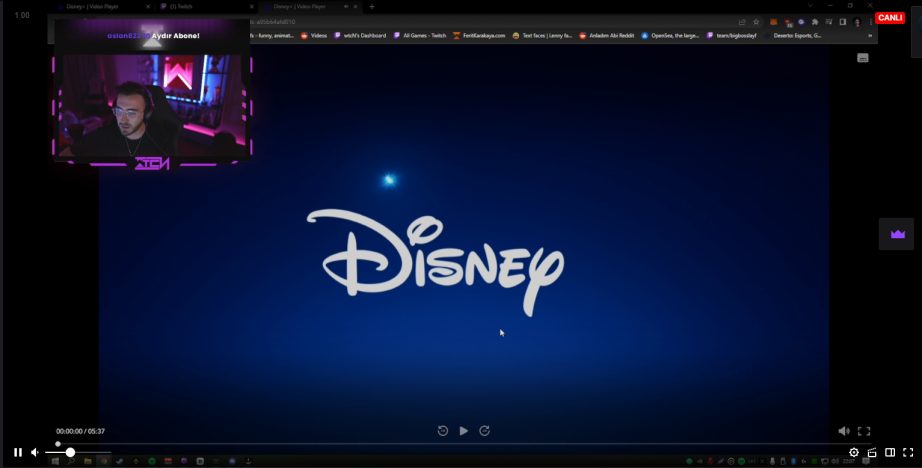Open team/bigbosslayf bookmark

(x=731, y=35)
